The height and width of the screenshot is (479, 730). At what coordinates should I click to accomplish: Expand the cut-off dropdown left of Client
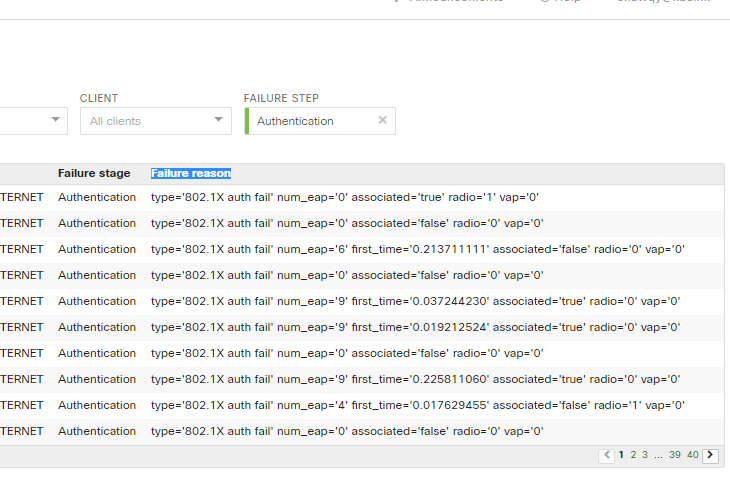click(x=34, y=121)
